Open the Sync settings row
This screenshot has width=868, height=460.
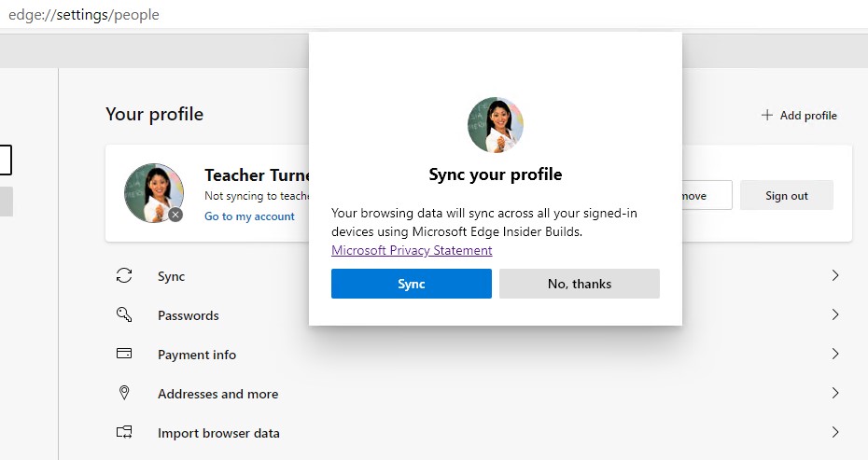tap(478, 275)
